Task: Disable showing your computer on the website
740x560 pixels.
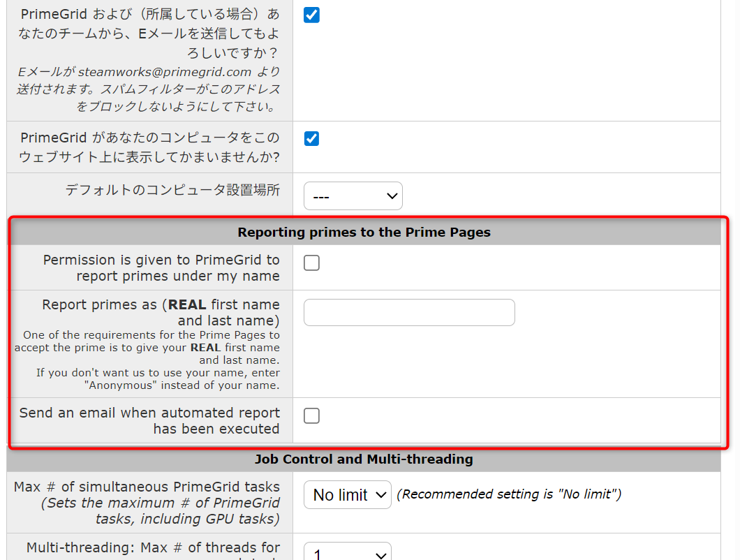Action: (311, 138)
